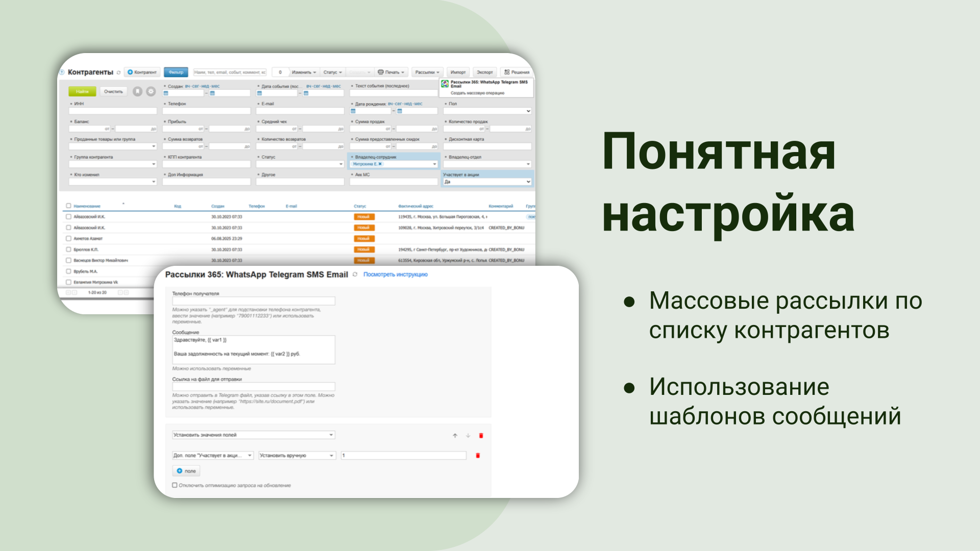Enable Отключить оптимизацию запроса на обновление
This screenshot has width=980, height=551.
coord(175,485)
